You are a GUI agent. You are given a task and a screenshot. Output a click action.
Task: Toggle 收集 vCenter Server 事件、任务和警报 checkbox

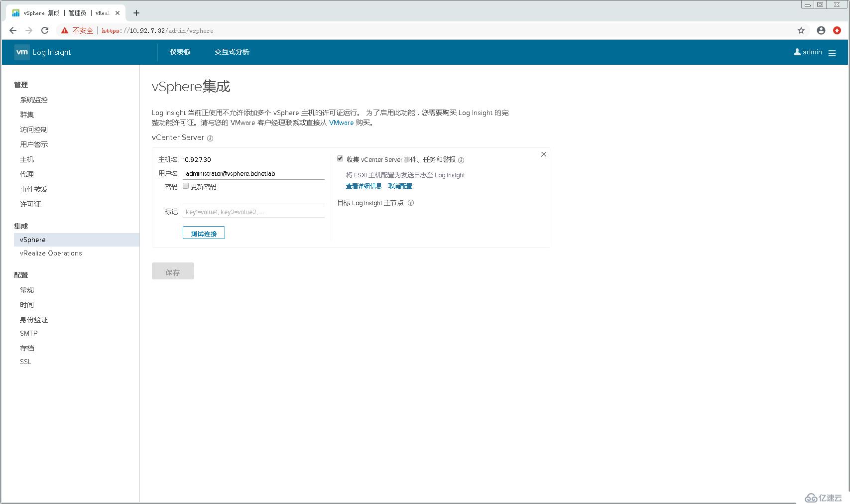tap(340, 159)
